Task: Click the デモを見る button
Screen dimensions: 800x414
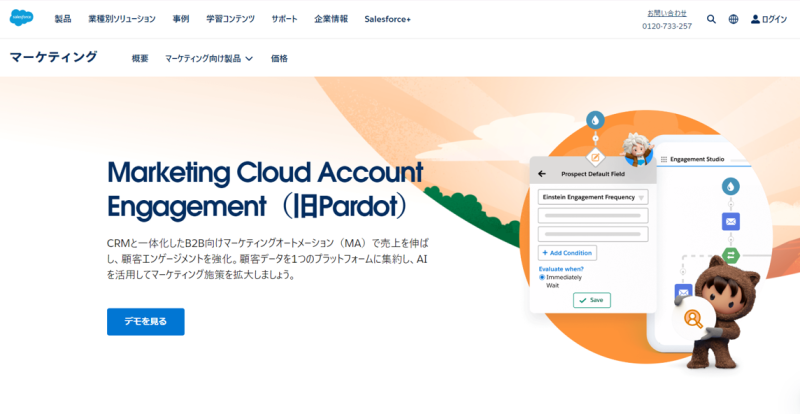Action: tap(145, 322)
